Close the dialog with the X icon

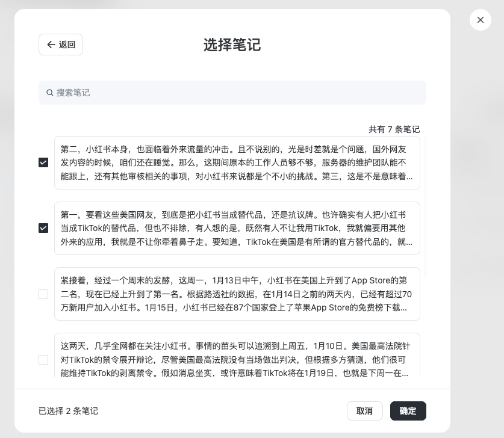click(480, 20)
